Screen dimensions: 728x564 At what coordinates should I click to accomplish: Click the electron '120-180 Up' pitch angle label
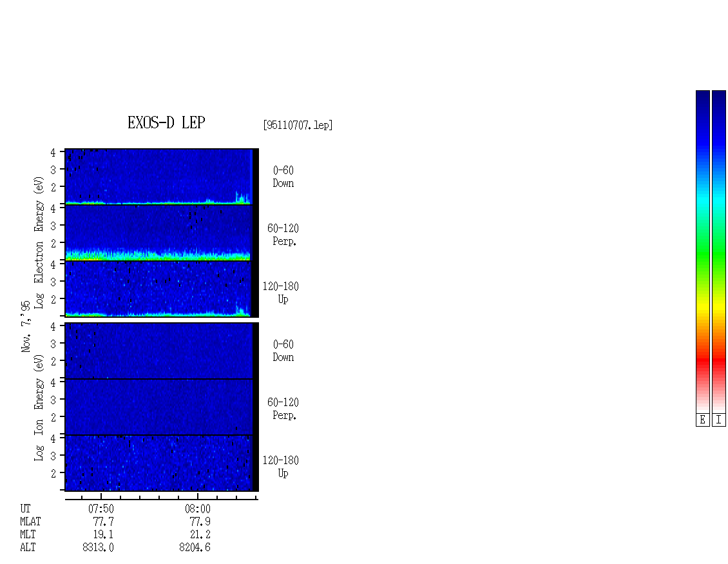(280, 293)
